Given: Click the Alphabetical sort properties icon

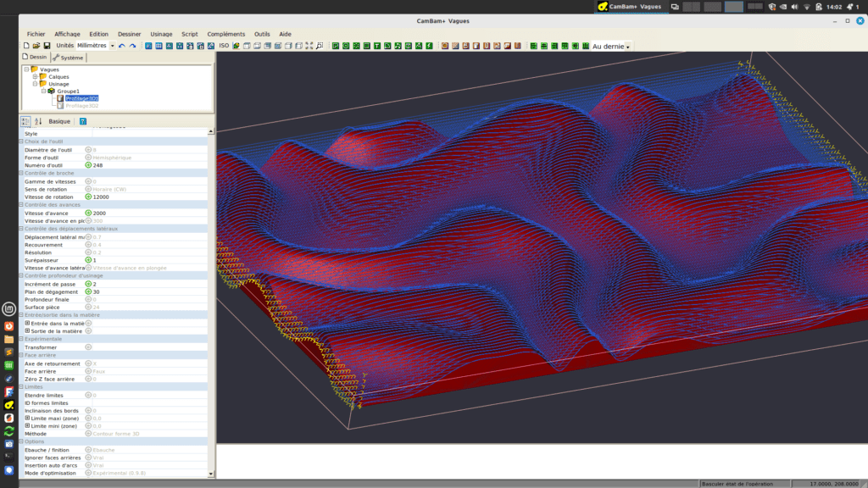Looking at the screenshot, I should point(38,122).
